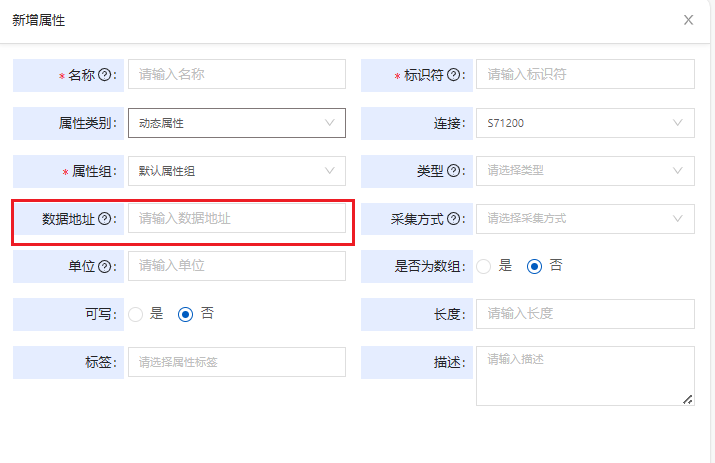Select 否 for 是否为数组
This screenshot has height=463, width=715.
(534, 266)
